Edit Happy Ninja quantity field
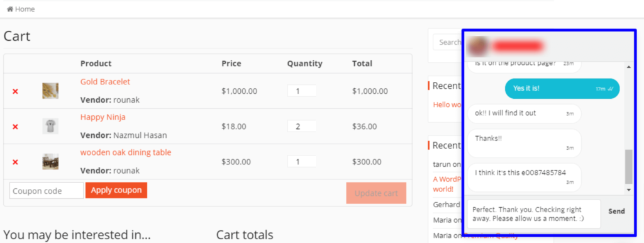The height and width of the screenshot is (243, 644). (x=301, y=127)
